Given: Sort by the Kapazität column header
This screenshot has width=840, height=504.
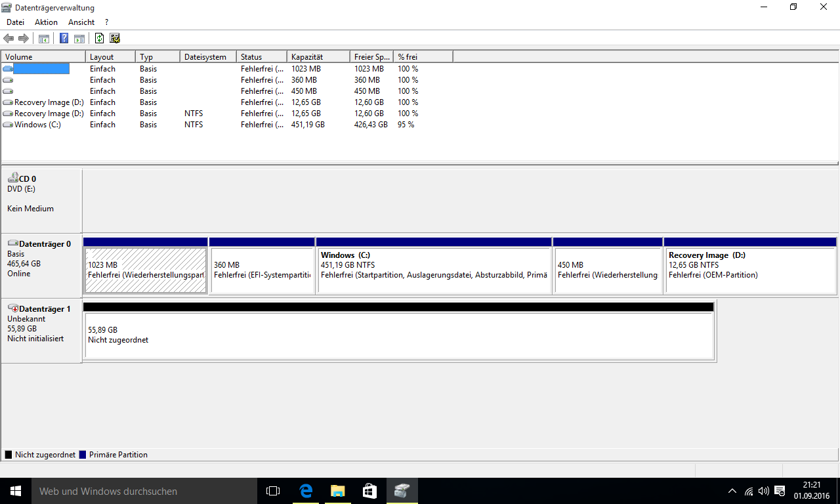Looking at the screenshot, I should [318, 57].
